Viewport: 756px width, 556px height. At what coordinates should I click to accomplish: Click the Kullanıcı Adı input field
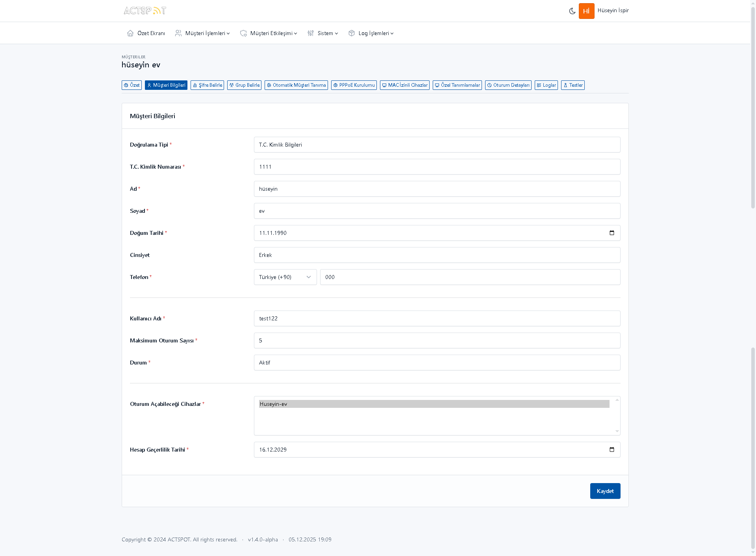point(437,318)
